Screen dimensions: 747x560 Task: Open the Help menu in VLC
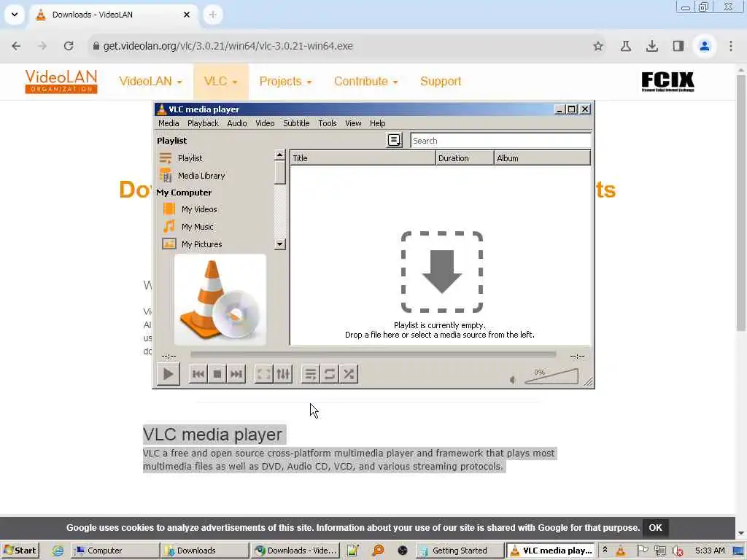377,123
